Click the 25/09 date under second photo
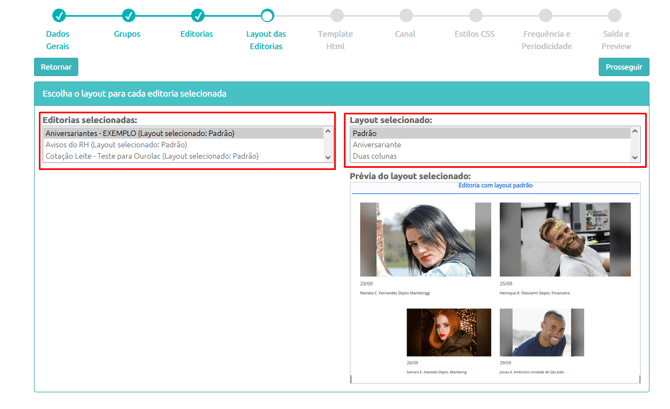Image resolution: width=670 pixels, height=409 pixels. (x=506, y=284)
